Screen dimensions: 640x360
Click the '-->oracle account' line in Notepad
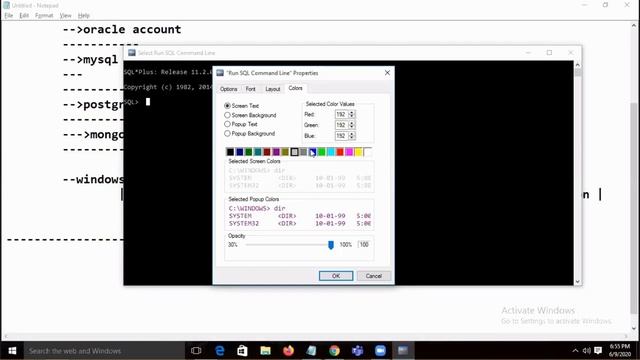[122, 29]
